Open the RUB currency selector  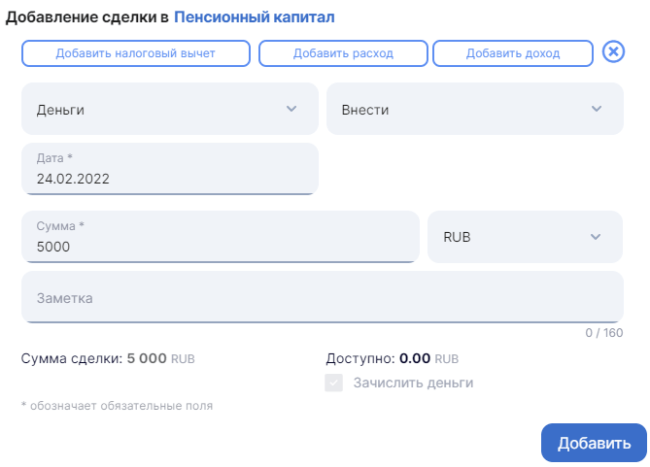(x=510, y=237)
